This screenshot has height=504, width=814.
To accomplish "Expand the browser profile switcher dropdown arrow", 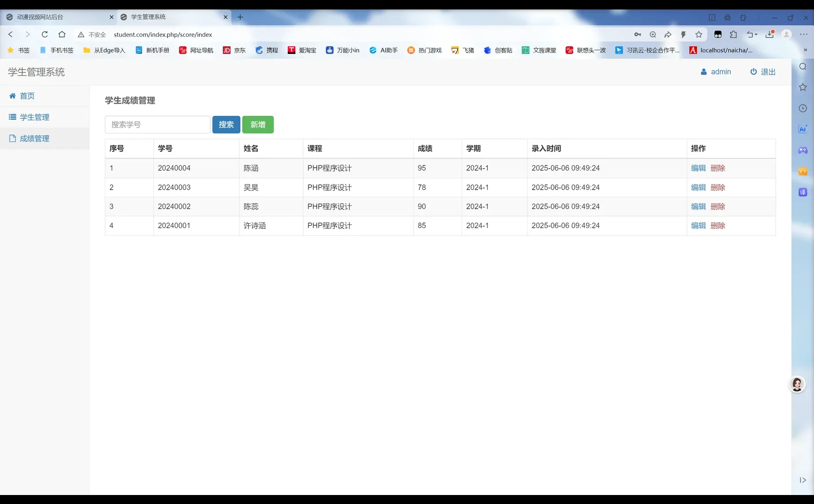I will tap(756, 35).
